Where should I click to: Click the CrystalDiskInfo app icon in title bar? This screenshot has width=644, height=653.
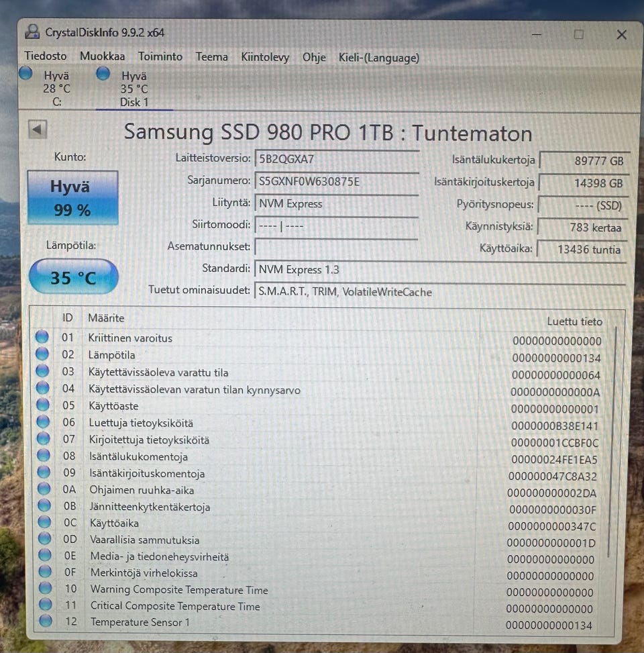(x=32, y=32)
